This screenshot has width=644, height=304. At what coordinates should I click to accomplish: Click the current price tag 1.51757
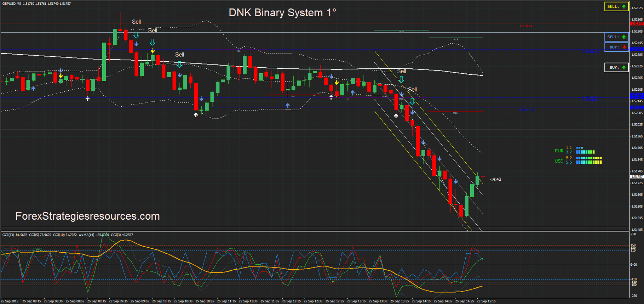(x=637, y=176)
